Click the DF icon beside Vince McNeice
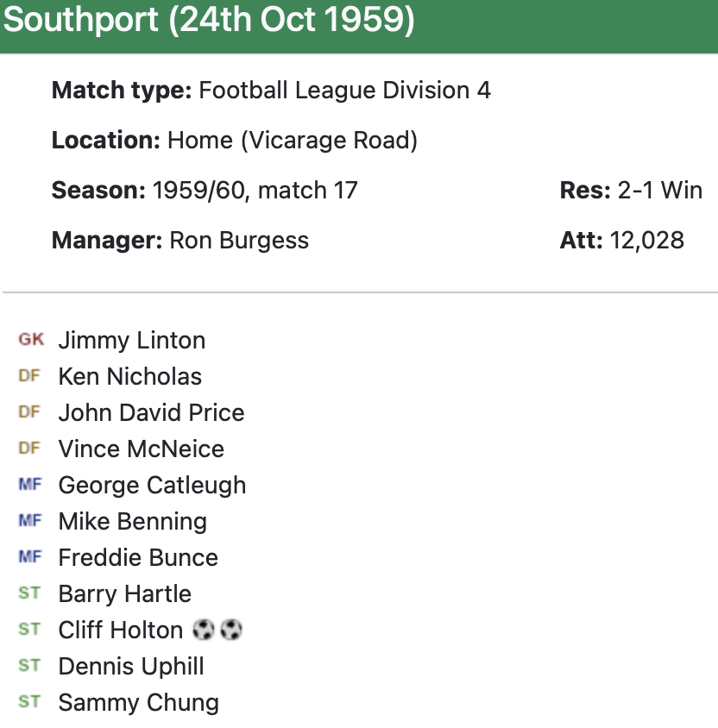The image size is (718, 728). [29, 449]
